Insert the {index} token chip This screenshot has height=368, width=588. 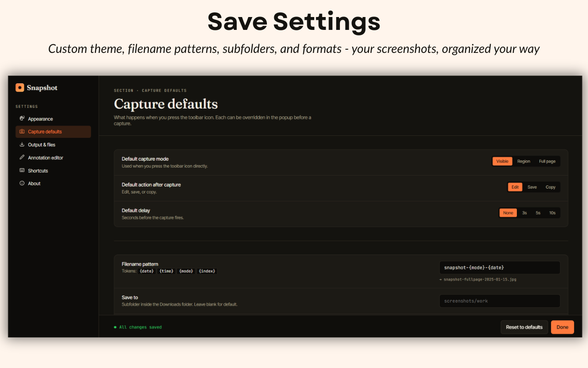click(207, 271)
